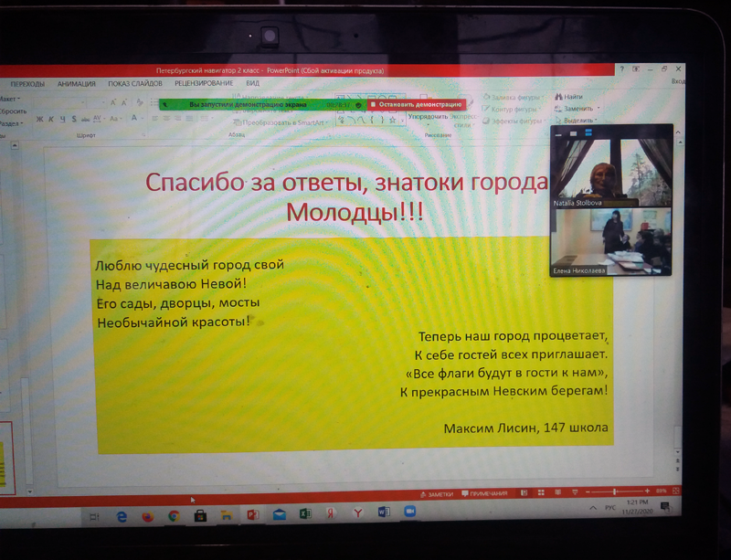Toggle ПРИМЕЧАНИЯ comments pane
Screen dimensions: 731x560
[x=484, y=493]
